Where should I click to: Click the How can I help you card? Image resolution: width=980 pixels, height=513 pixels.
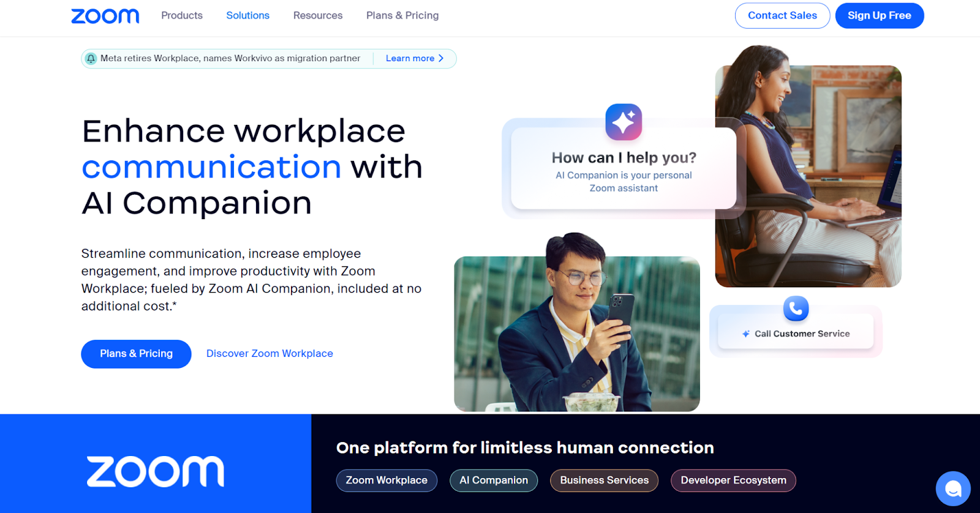(624, 168)
